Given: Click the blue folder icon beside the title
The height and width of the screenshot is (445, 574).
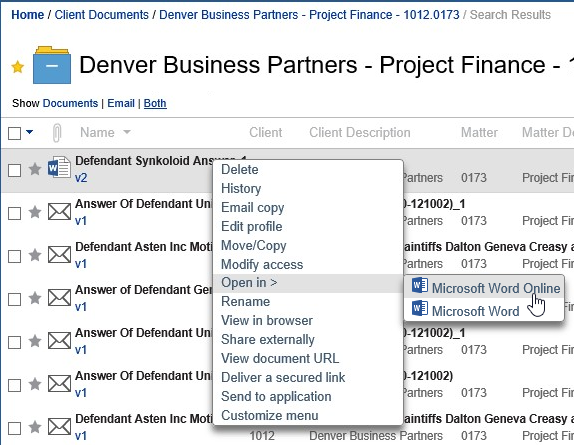Looking at the screenshot, I should tap(52, 65).
